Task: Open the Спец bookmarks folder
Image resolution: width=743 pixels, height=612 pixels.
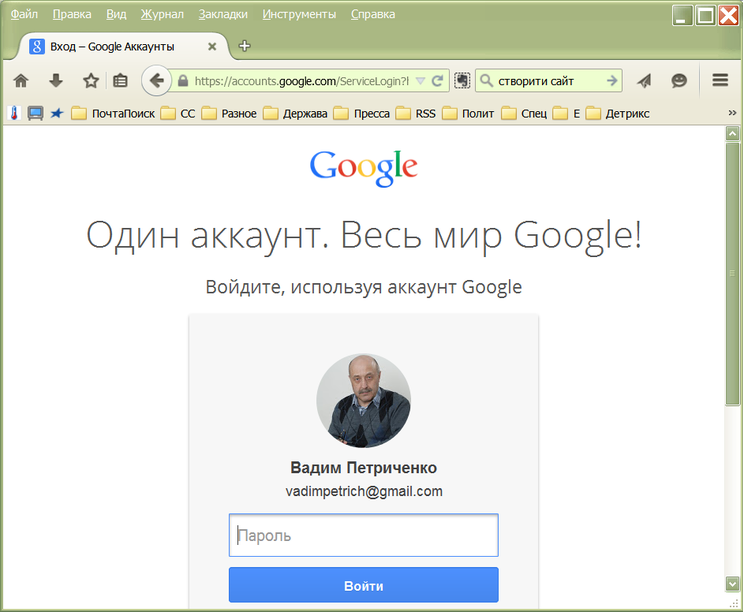Action: click(524, 114)
